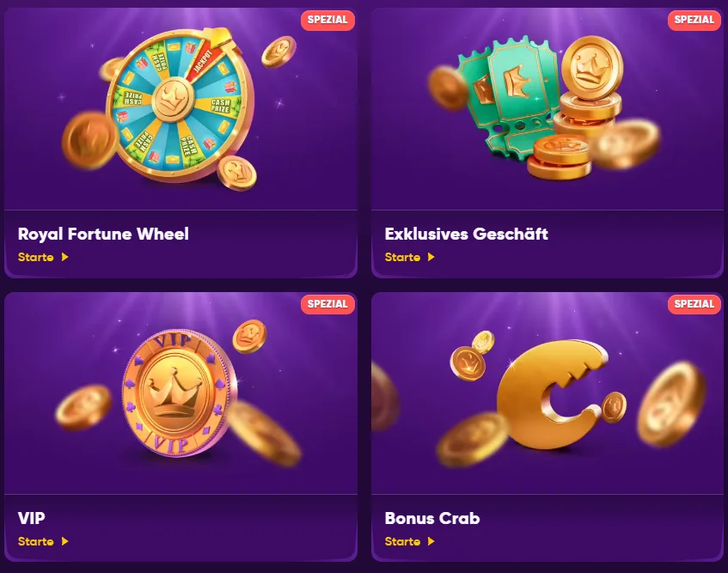Click the SPEZIAL badge on Bonus Crab card
Screen dimensions: 728x573
[x=694, y=304]
